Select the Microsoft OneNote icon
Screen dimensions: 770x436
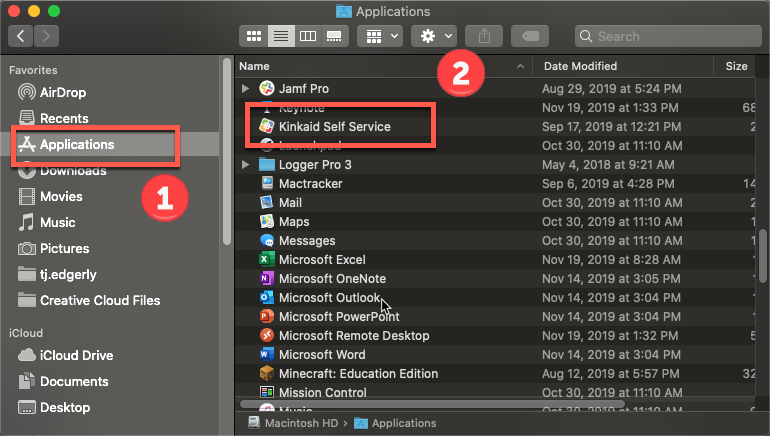tap(267, 278)
